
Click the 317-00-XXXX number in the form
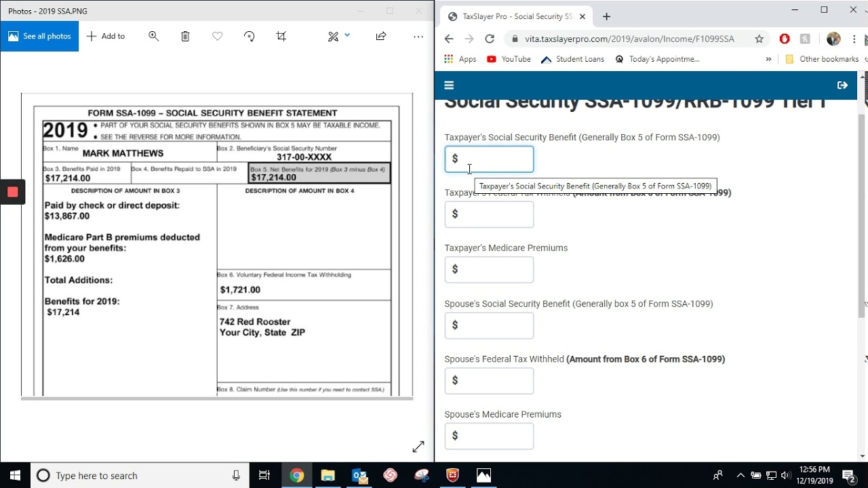304,157
